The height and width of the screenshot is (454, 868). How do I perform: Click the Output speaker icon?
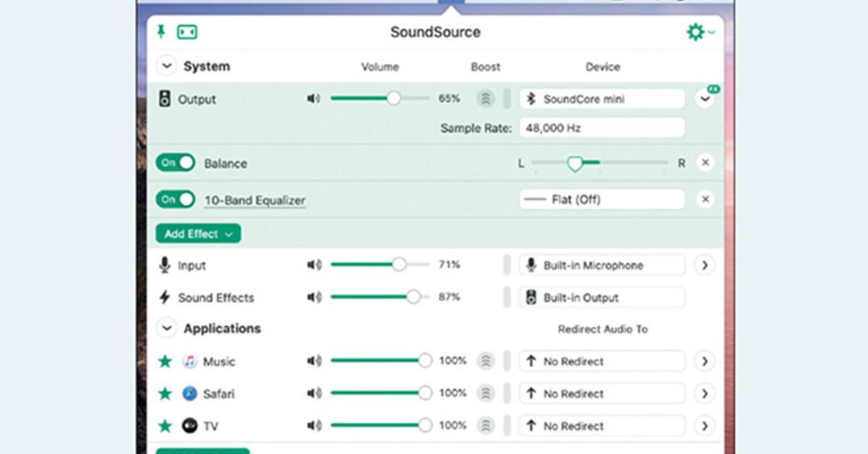pos(166,99)
